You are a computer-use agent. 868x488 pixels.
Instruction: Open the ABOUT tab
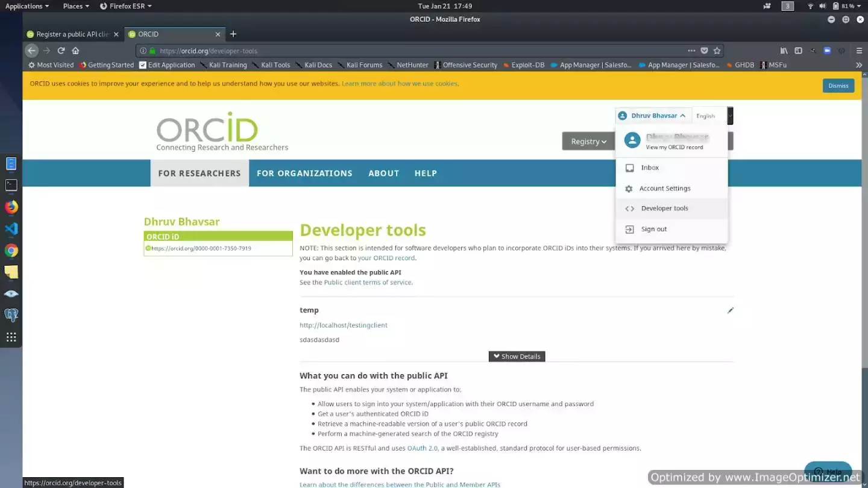pos(383,173)
